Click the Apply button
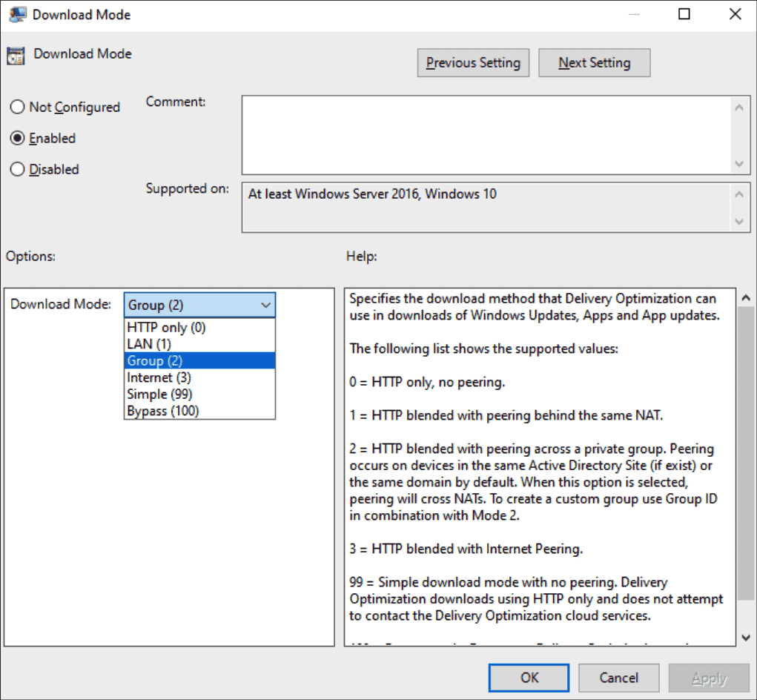757x700 pixels. pos(708,677)
